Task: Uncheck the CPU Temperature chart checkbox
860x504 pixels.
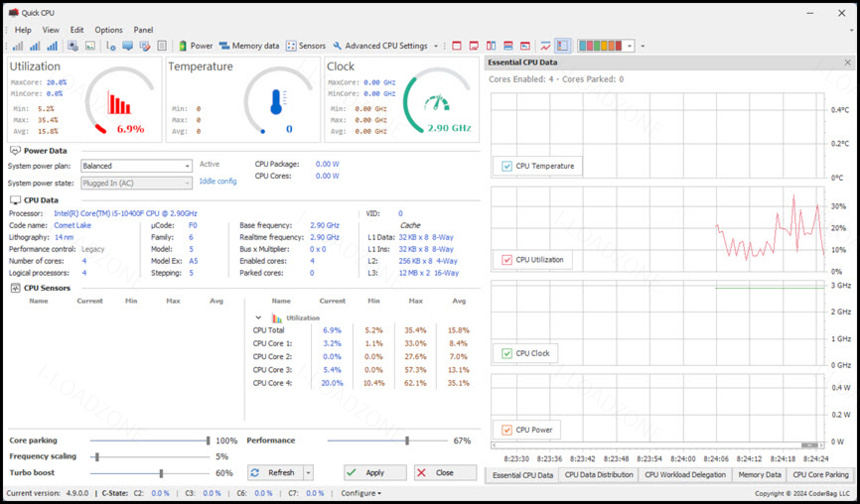Action: tap(507, 166)
